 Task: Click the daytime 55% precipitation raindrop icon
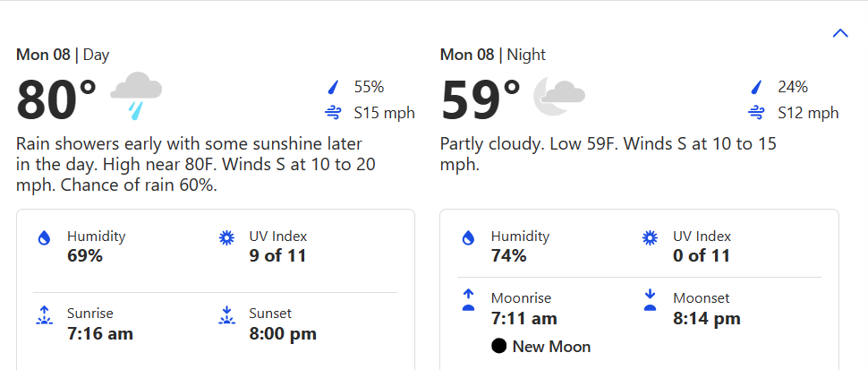click(334, 87)
